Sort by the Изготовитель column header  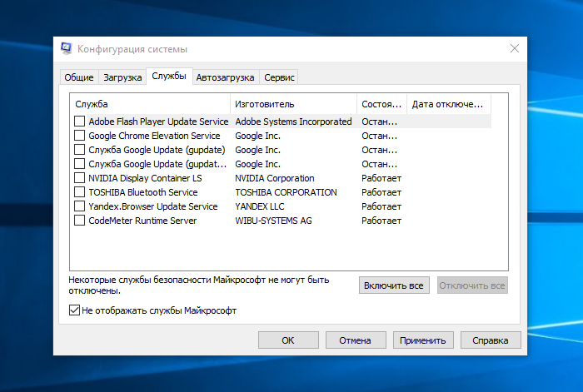tap(293, 104)
